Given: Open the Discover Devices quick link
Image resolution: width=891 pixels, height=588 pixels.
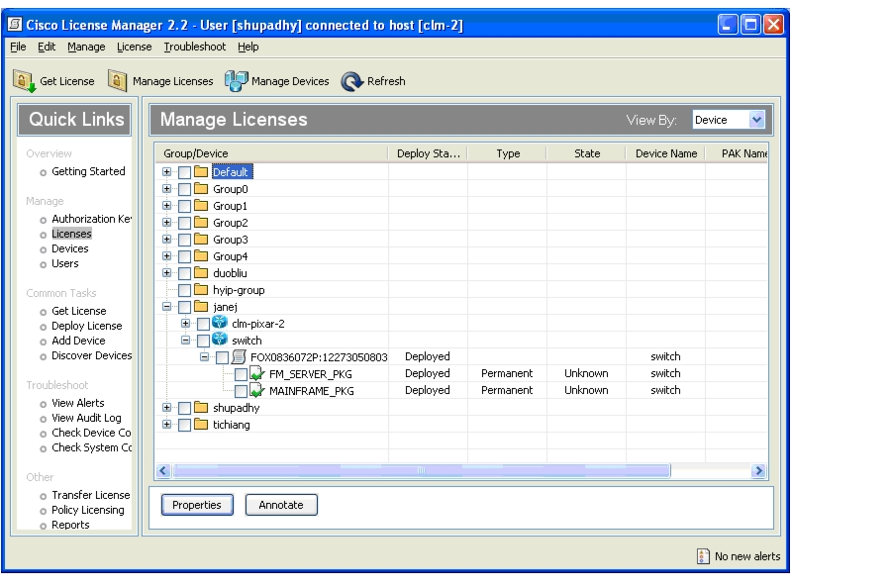Looking at the screenshot, I should coord(91,355).
